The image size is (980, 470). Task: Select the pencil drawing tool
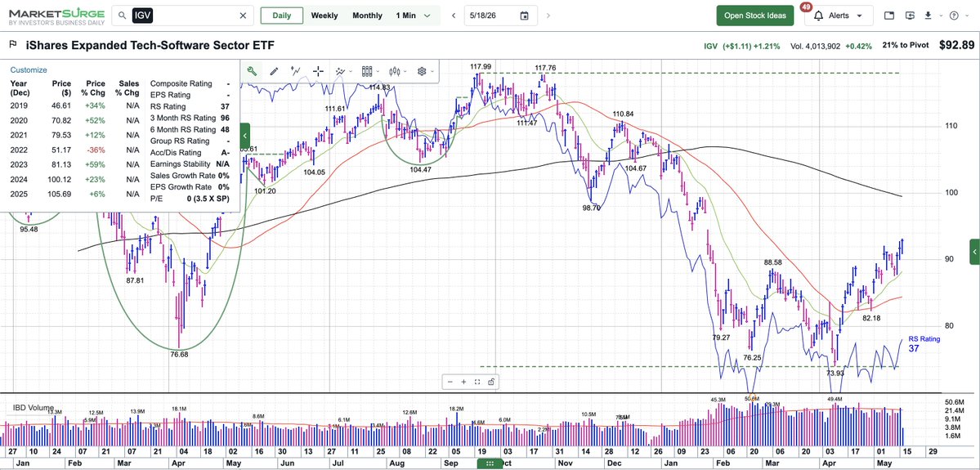click(274, 71)
